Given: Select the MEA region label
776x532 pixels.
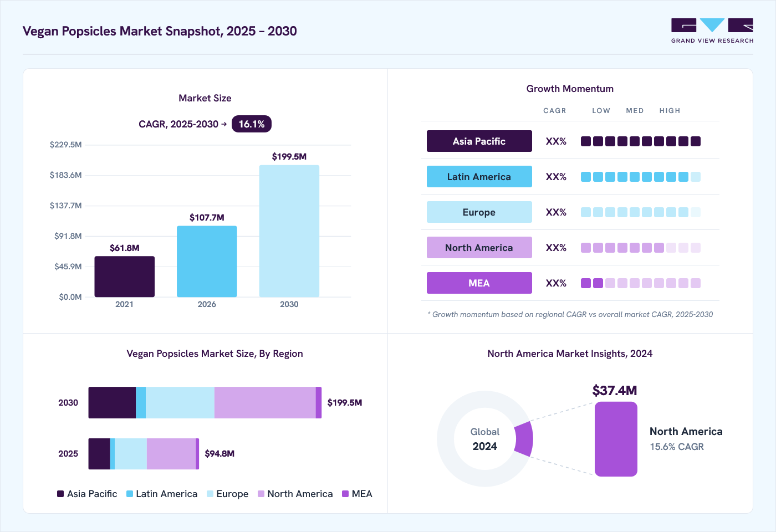Looking at the screenshot, I should click(479, 283).
